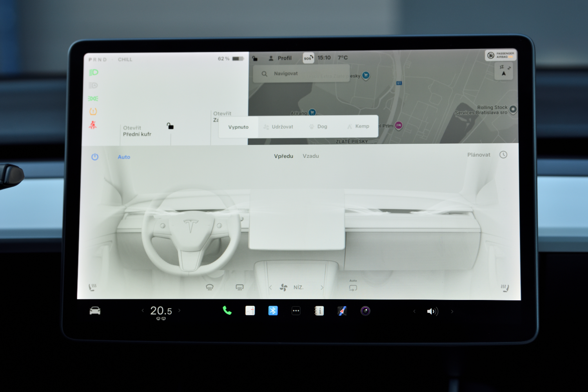This screenshot has height=392, width=588.
Task: Open the navigation map app icon
Action: pyautogui.click(x=342, y=311)
